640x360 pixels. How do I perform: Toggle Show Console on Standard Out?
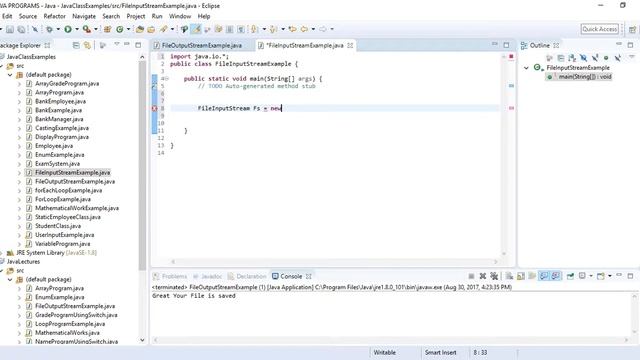(544, 276)
